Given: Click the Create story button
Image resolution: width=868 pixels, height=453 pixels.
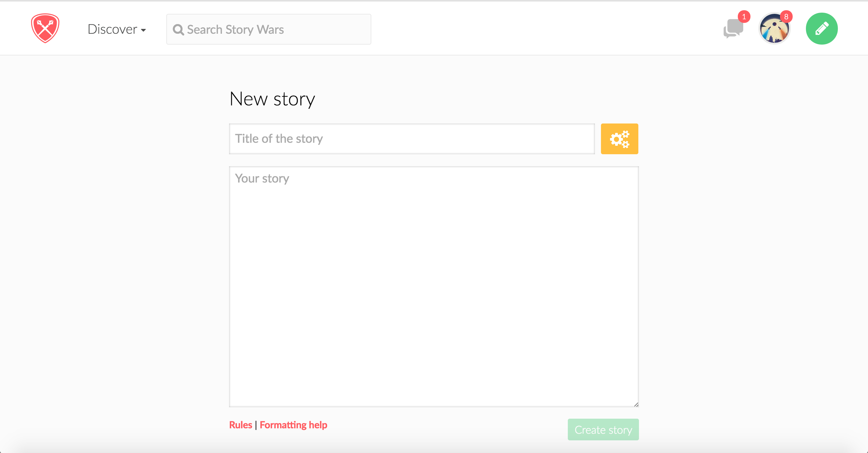Looking at the screenshot, I should 603,430.
